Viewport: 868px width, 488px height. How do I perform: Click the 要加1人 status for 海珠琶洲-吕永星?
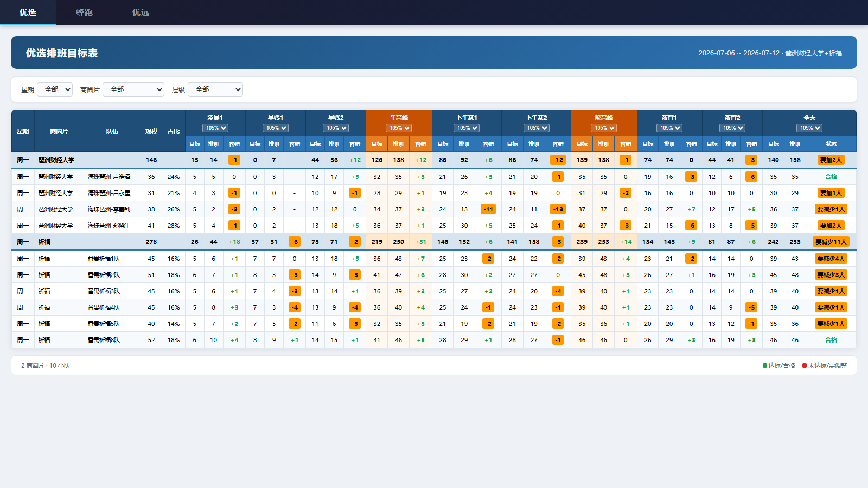point(831,193)
